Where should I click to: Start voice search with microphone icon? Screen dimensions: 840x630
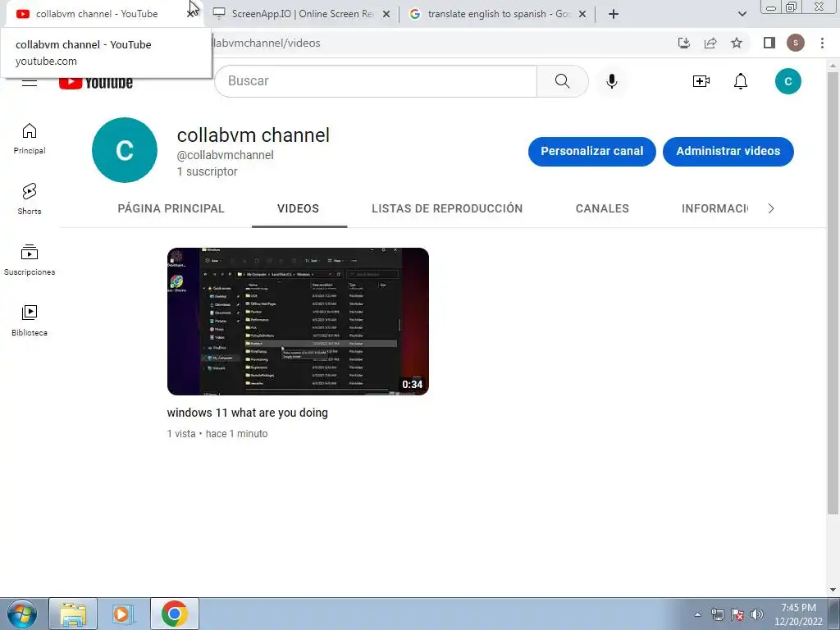pos(612,81)
